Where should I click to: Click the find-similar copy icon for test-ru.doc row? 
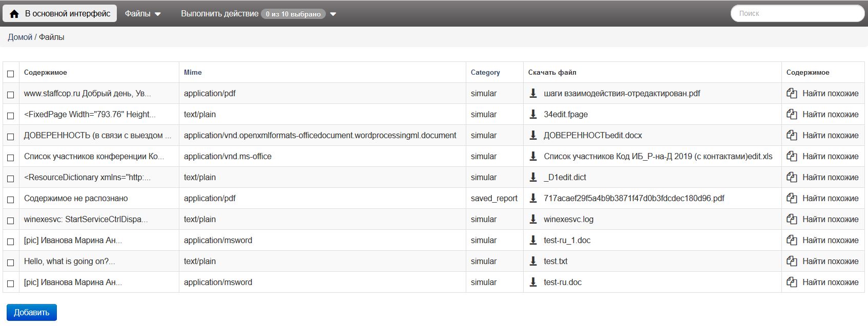pyautogui.click(x=792, y=282)
